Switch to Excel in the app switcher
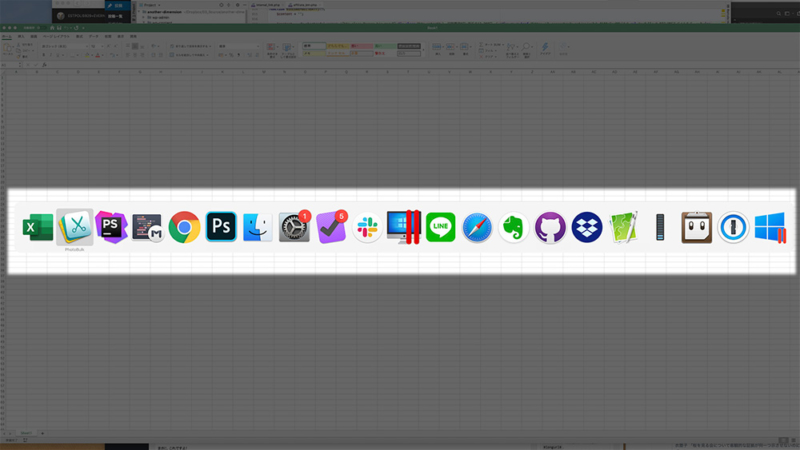 pos(38,227)
